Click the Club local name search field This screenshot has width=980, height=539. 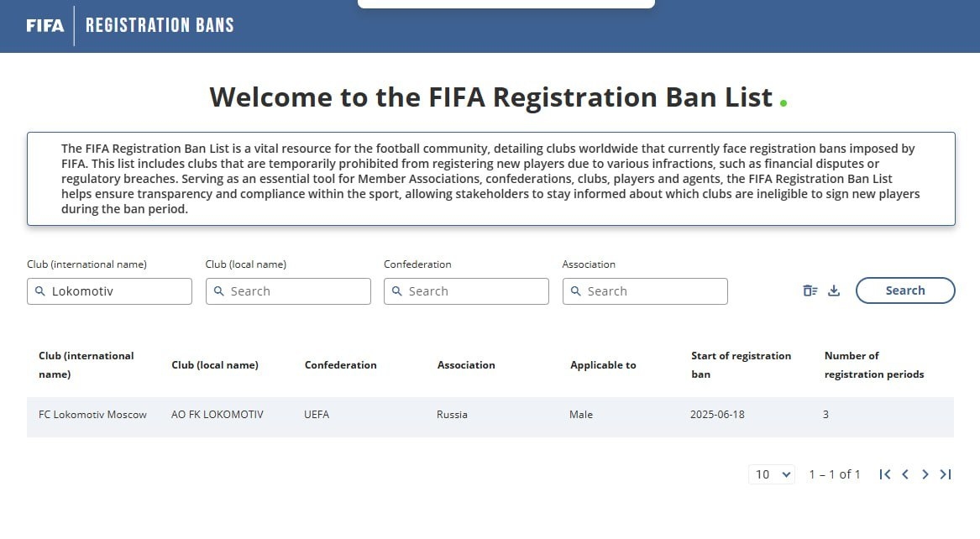pyautogui.click(x=288, y=290)
